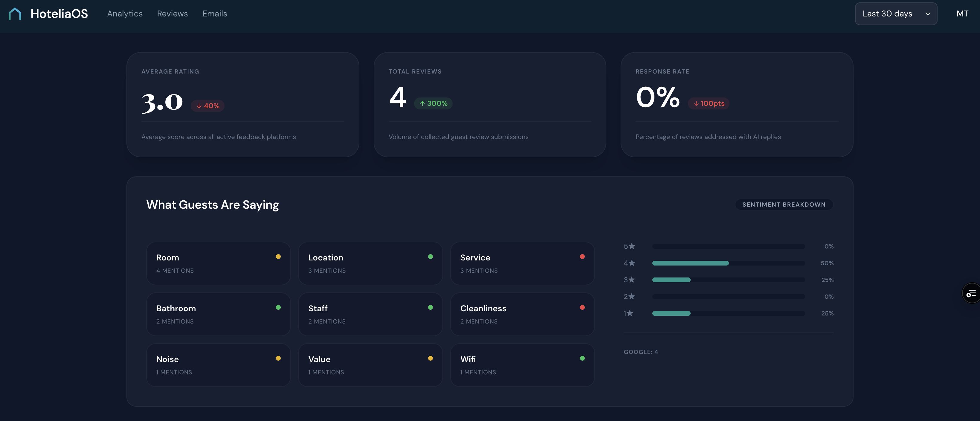Screen dimensions: 980x421
Task: Click the yellow sentiment dot on Noise card
Action: pyautogui.click(x=278, y=358)
